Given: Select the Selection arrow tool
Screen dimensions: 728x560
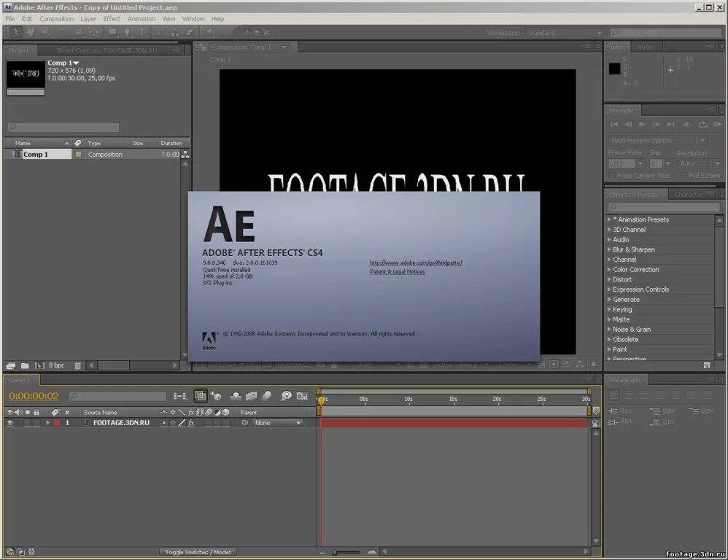Looking at the screenshot, I should coord(15,32).
